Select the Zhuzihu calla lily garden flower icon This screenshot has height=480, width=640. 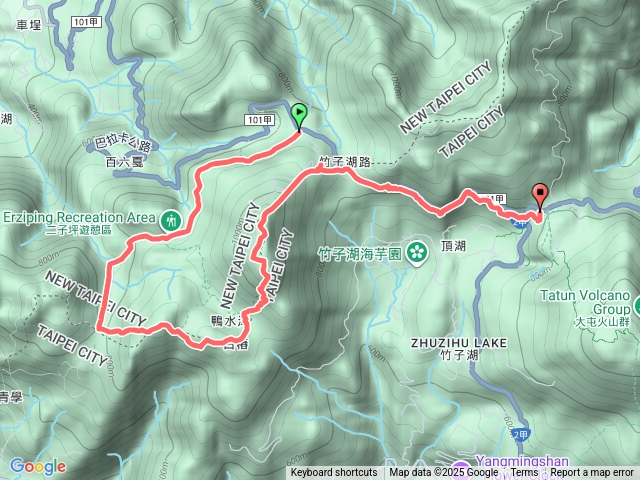tap(417, 253)
